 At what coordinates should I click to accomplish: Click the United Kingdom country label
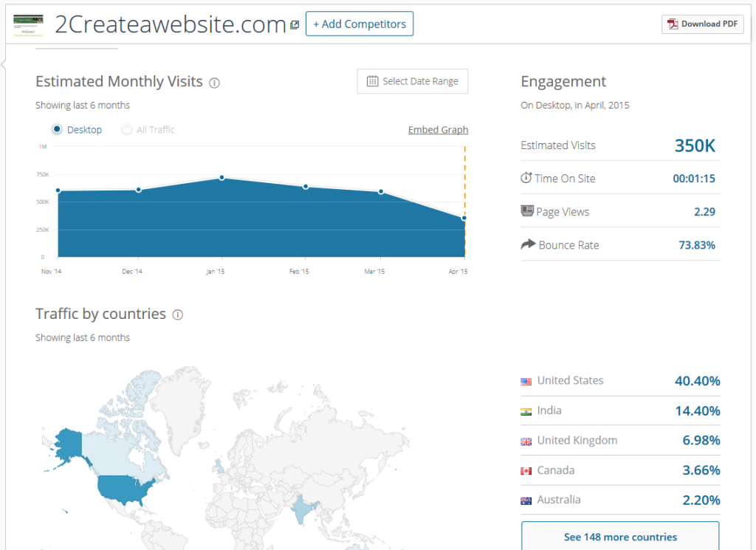click(x=577, y=440)
